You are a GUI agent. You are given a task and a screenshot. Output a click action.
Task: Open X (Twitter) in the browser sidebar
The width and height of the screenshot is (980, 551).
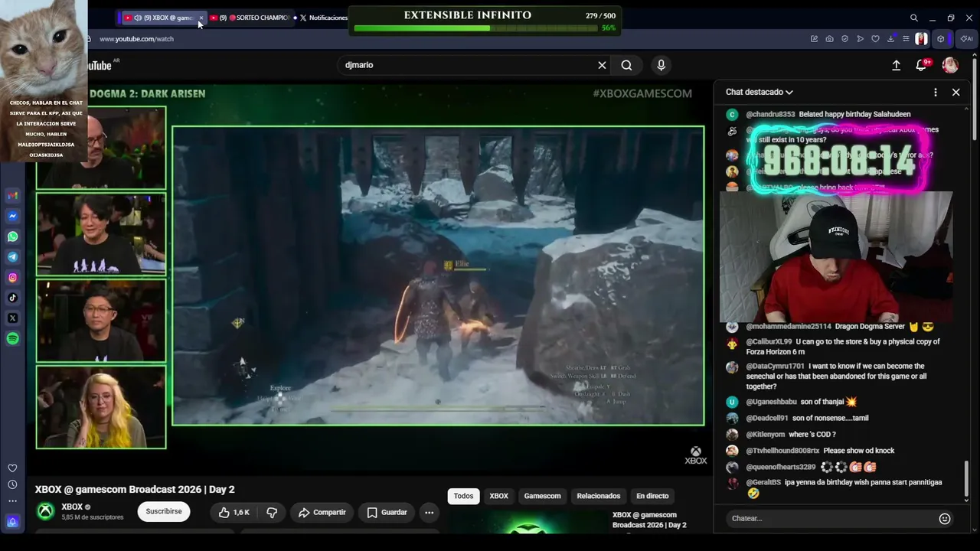coord(13,318)
